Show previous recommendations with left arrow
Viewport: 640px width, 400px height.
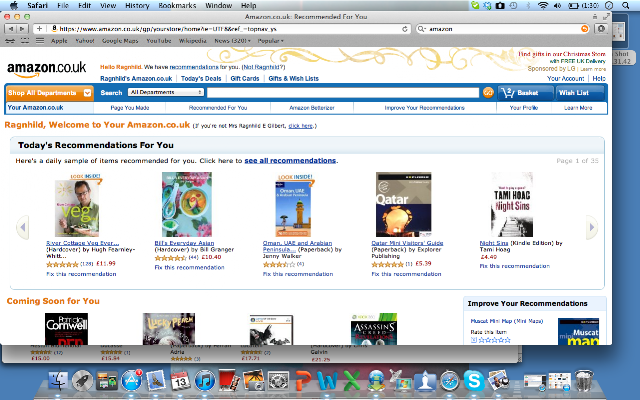(23, 227)
